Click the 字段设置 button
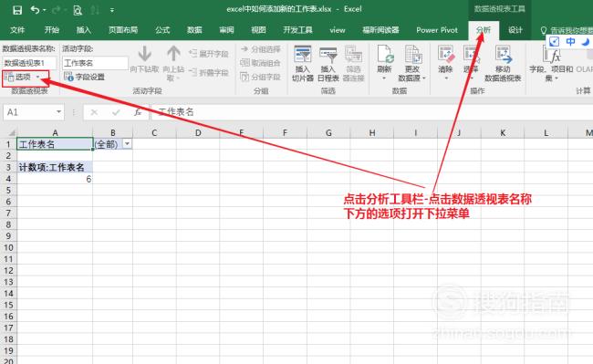 85,77
